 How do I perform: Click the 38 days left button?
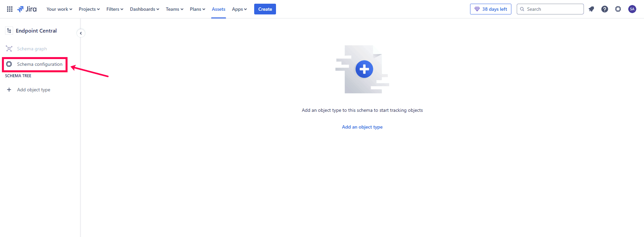pos(491,9)
